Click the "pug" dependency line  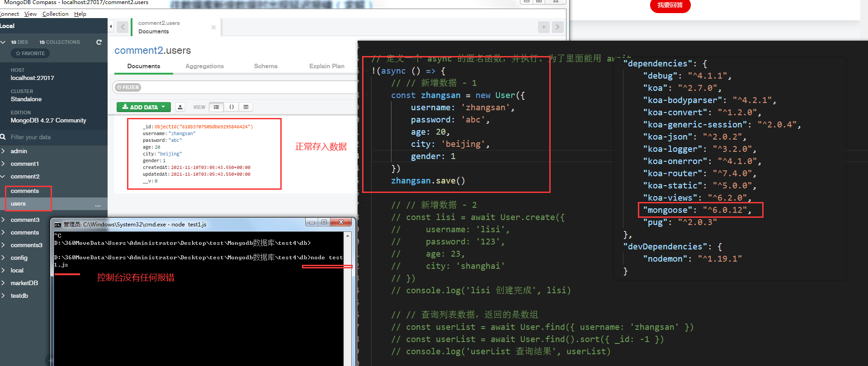[680, 222]
